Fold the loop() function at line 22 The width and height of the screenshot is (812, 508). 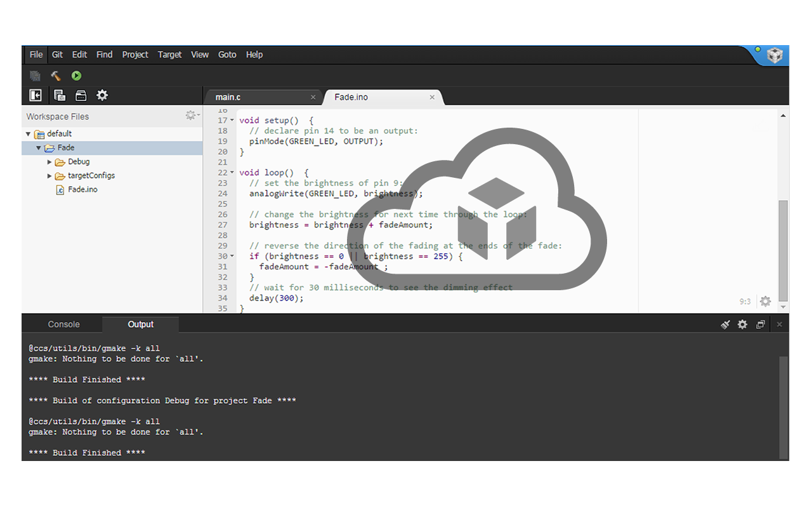click(232, 173)
